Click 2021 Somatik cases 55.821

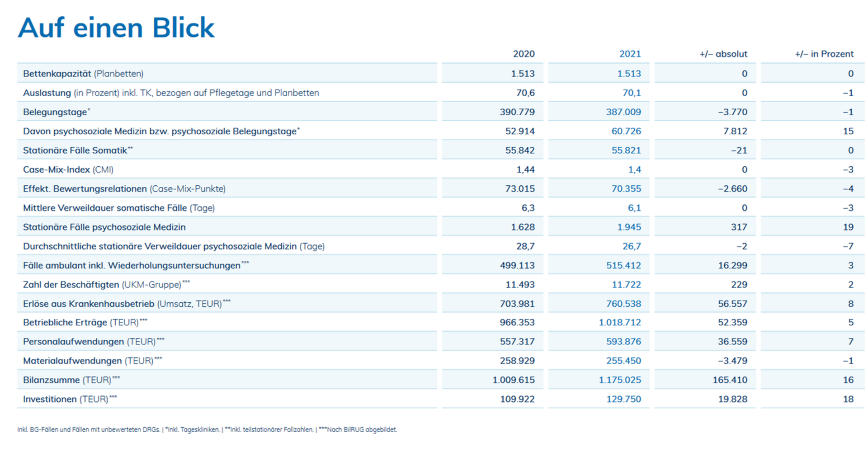tap(626, 150)
